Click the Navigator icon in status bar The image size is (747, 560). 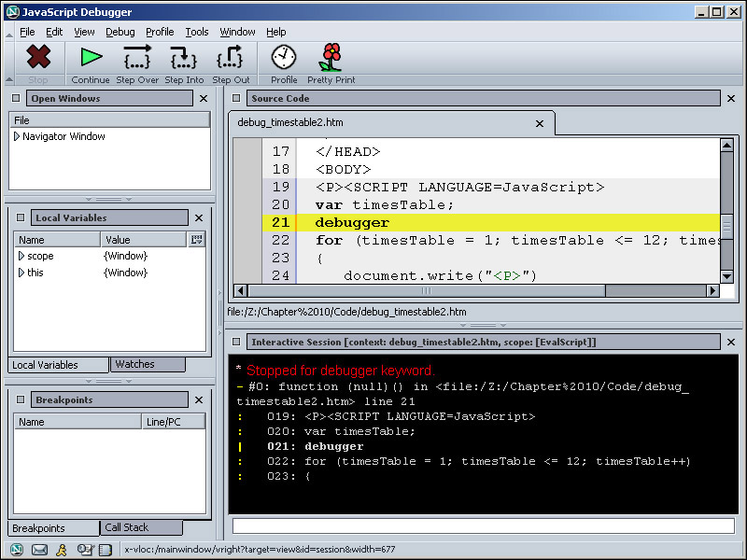[x=17, y=550]
